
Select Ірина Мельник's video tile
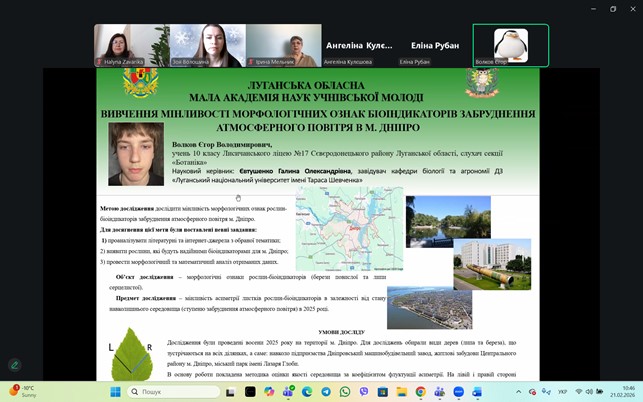pos(284,46)
